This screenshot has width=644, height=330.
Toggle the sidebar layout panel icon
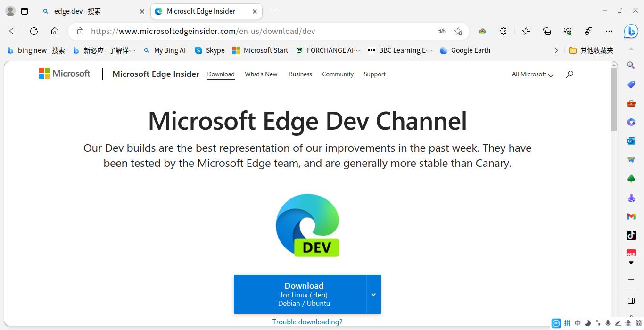pos(631,301)
